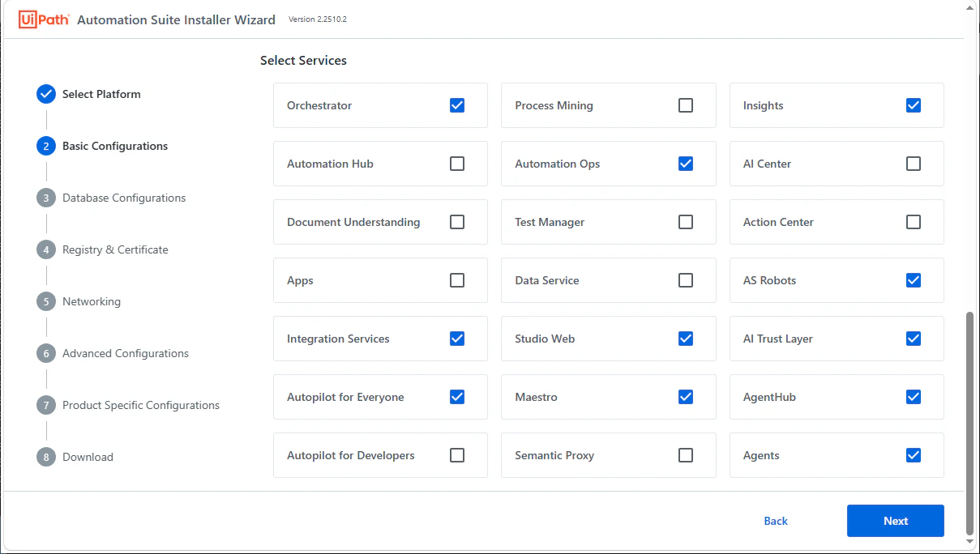Click the Next button
This screenshot has height=554, width=980.
point(896,521)
